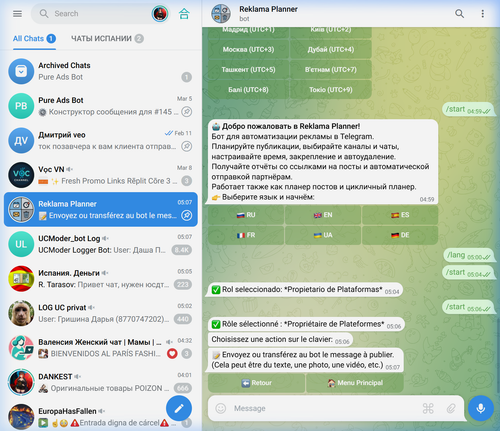Viewport: 500px width, 431px height.
Task: Open DANKEST channel
Action: pos(100,382)
